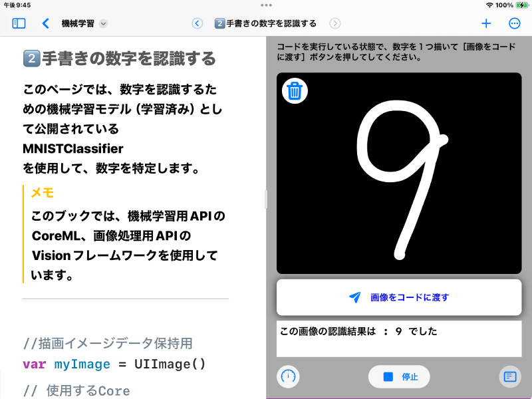The width and height of the screenshot is (532, 399).
Task: Tap the //描画イメージデータ保持用 comment line
Action: click(108, 343)
